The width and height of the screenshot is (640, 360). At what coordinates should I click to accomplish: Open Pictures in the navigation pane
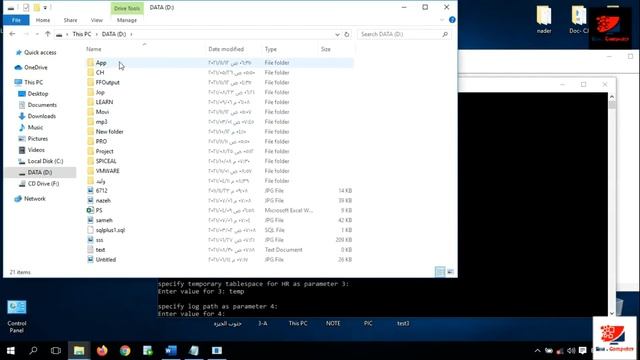point(38,139)
